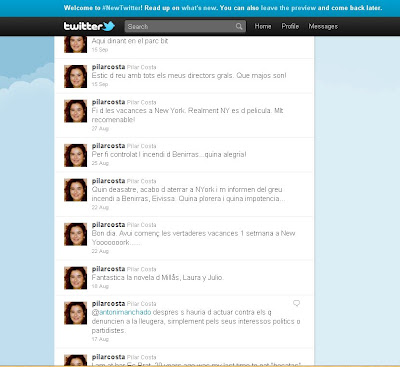The height and width of the screenshot is (367, 400).
Task: Click avatar beside the "directors grals" tweet
Action: [75, 76]
